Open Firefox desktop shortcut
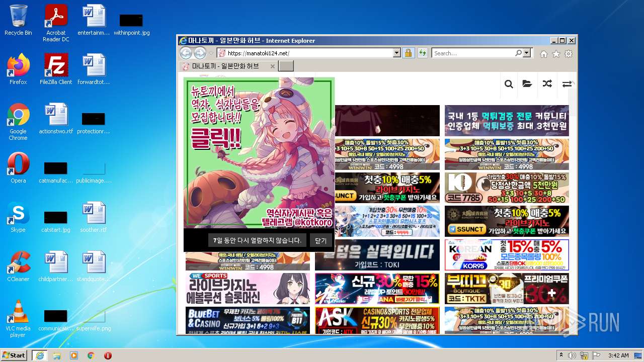The height and width of the screenshot is (362, 644). [x=18, y=69]
